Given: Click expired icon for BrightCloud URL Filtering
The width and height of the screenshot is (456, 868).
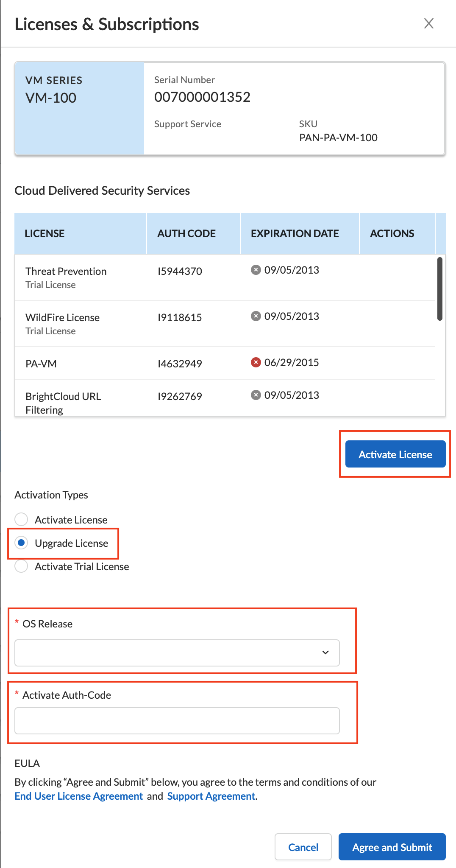Looking at the screenshot, I should [x=256, y=395].
